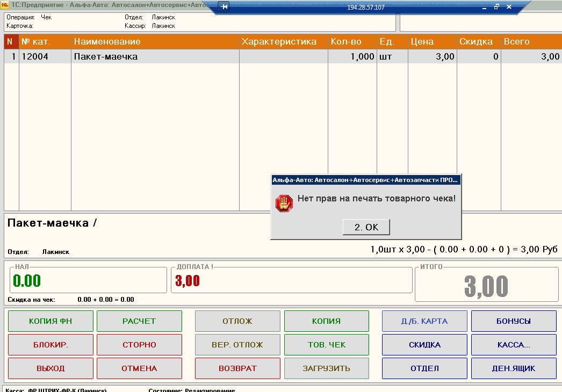The height and width of the screenshot is (392, 562).
Task: Click the discount cell 0 under Скидка
Action: (479, 56)
